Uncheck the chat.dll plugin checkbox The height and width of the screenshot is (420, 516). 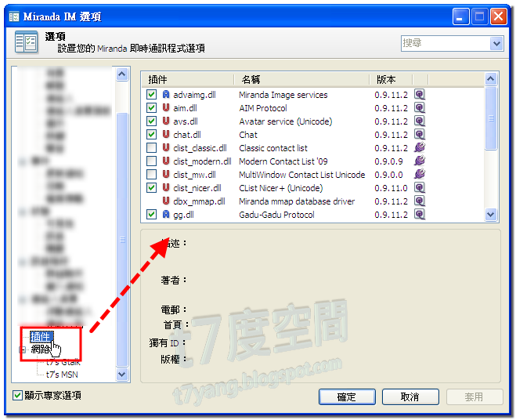click(x=151, y=135)
